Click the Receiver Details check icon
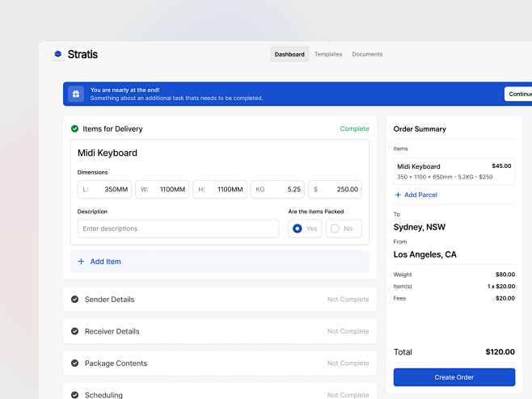Screen dimensions: 532x399 pyautogui.click(x=74, y=331)
